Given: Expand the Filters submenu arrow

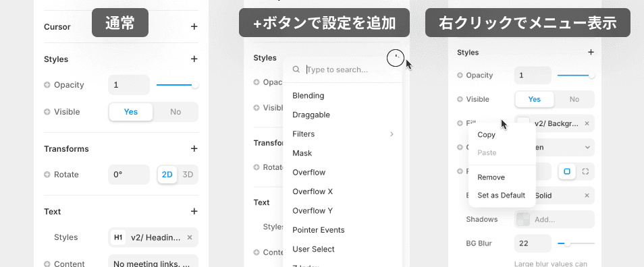Looking at the screenshot, I should tap(392, 133).
